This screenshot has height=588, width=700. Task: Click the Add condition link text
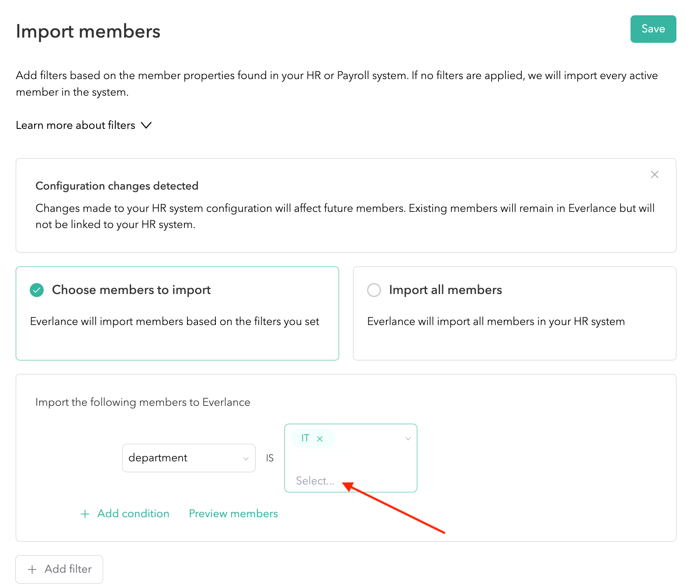[x=133, y=514]
